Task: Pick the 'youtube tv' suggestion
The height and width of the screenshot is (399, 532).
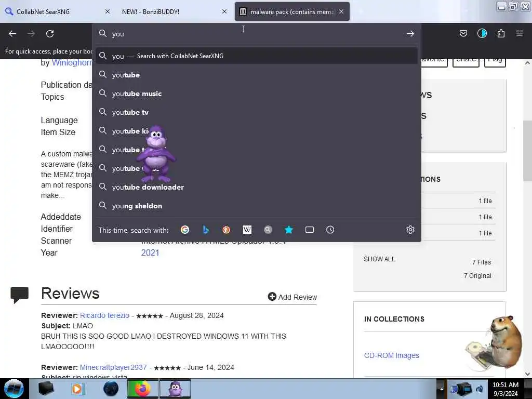Action: coord(257,112)
